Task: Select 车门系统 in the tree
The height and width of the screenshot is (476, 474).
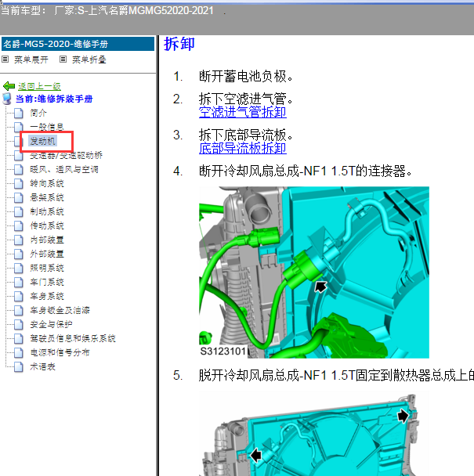Action: [x=47, y=282]
